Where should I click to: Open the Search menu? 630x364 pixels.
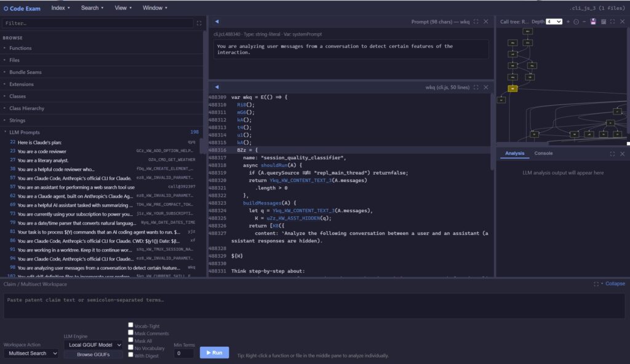coord(92,7)
